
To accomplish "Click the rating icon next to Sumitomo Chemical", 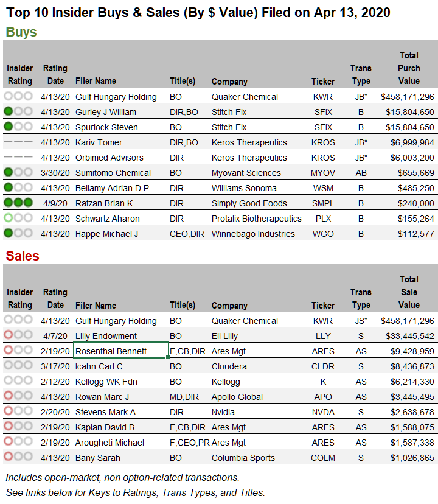I will (18, 172).
